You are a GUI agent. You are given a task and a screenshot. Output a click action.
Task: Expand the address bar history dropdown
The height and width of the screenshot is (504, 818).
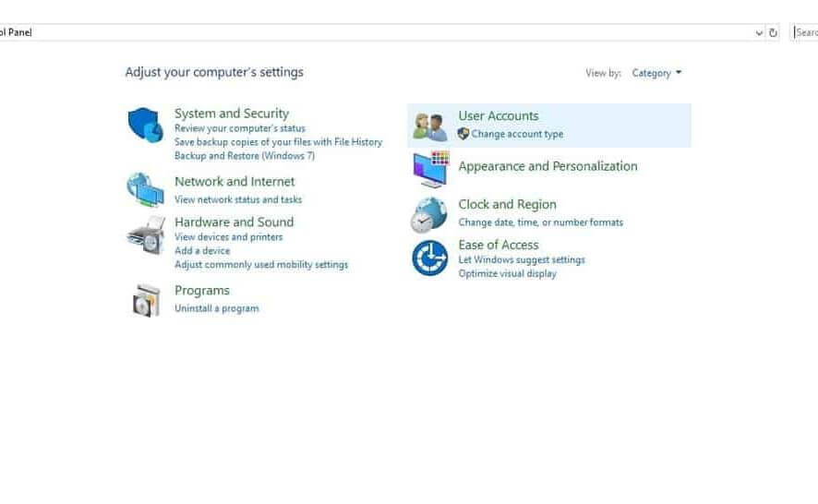coord(759,33)
